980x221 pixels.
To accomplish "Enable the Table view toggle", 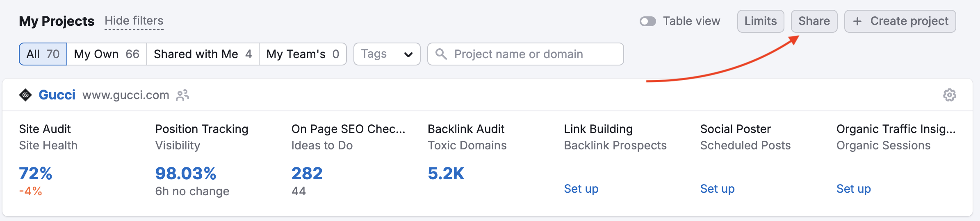I will (648, 21).
